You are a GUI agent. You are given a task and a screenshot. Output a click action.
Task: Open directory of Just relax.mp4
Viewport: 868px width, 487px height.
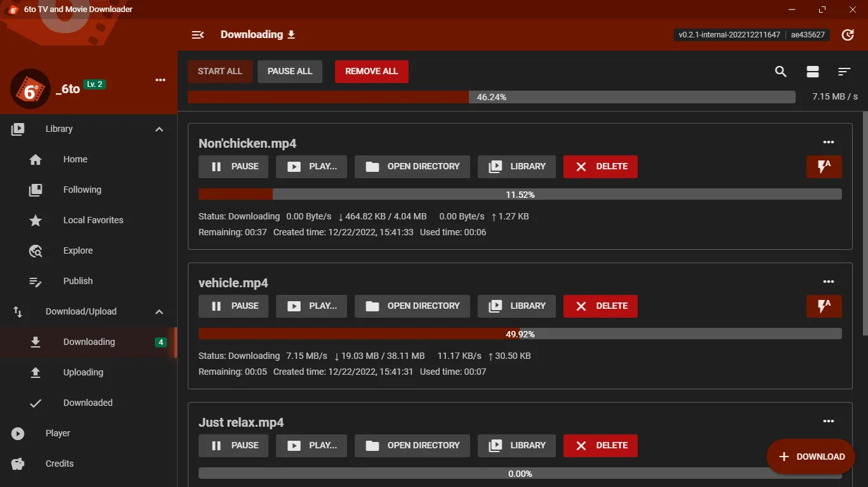(412, 446)
